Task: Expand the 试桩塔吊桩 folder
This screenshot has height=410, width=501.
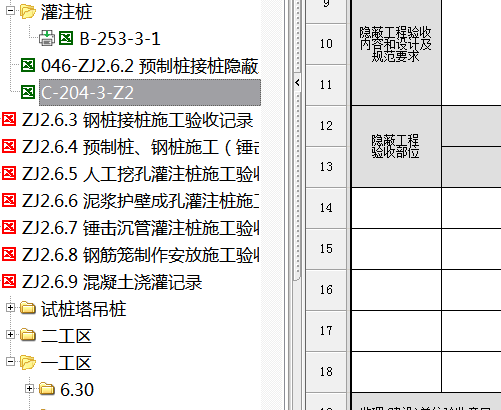Action: pyautogui.click(x=10, y=307)
